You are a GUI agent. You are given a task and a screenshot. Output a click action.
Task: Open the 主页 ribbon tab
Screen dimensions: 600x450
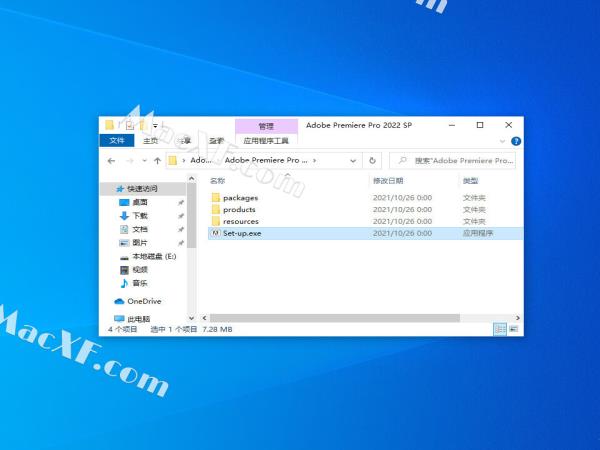click(150, 141)
